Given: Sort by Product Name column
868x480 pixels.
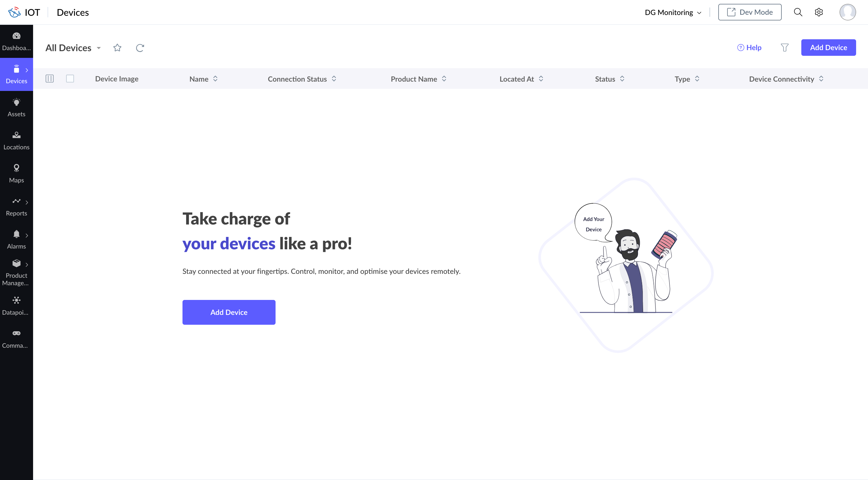Looking at the screenshot, I should tap(444, 79).
